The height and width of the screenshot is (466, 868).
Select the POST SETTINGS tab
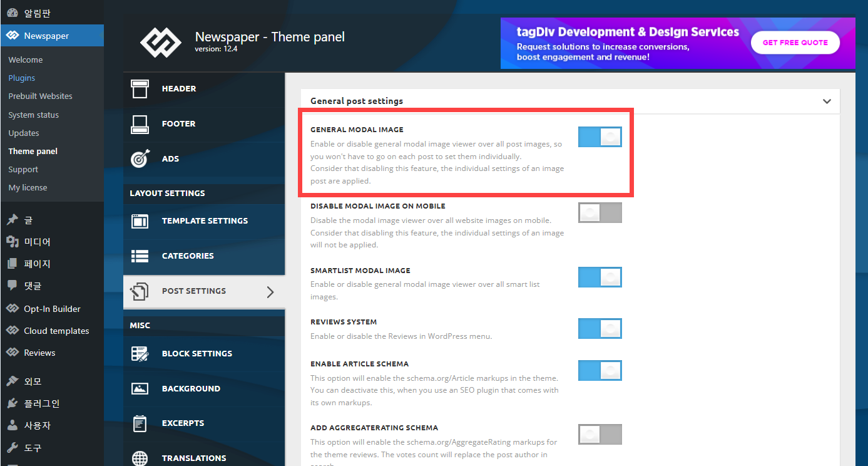(204, 291)
